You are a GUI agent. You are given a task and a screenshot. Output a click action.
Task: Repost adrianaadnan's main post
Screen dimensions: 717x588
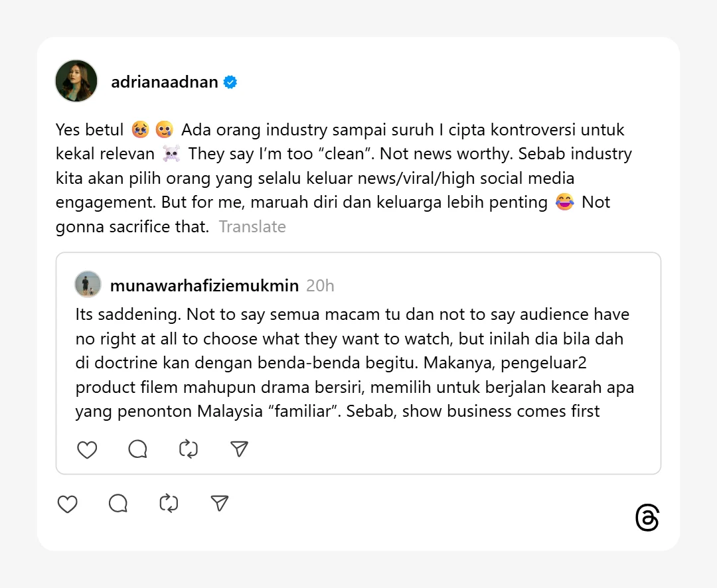[x=169, y=504]
